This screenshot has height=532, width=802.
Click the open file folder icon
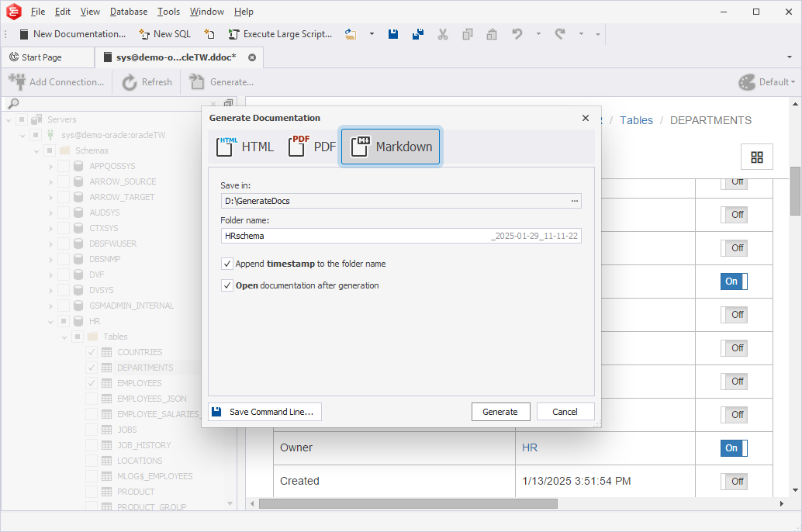pos(351,34)
